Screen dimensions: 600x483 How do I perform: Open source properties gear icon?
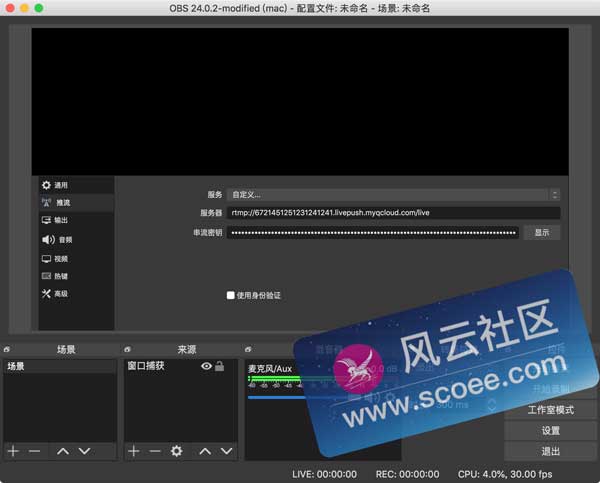(x=176, y=451)
